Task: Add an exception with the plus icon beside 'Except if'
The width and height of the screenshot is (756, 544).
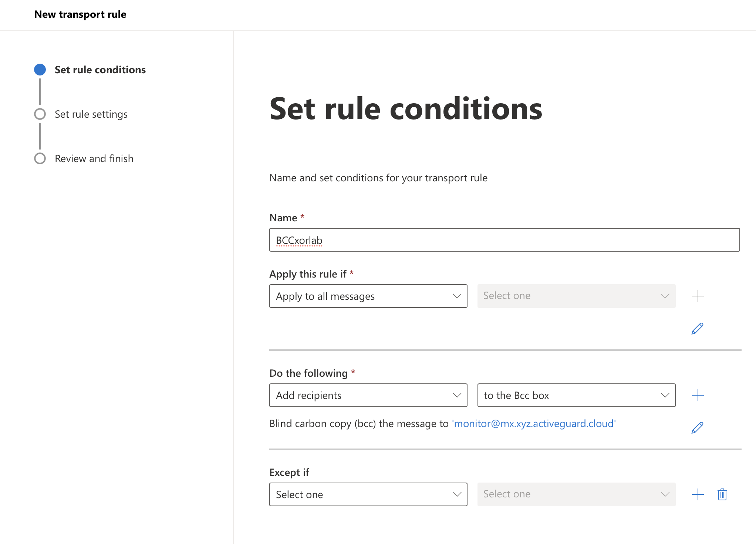Action: (698, 494)
